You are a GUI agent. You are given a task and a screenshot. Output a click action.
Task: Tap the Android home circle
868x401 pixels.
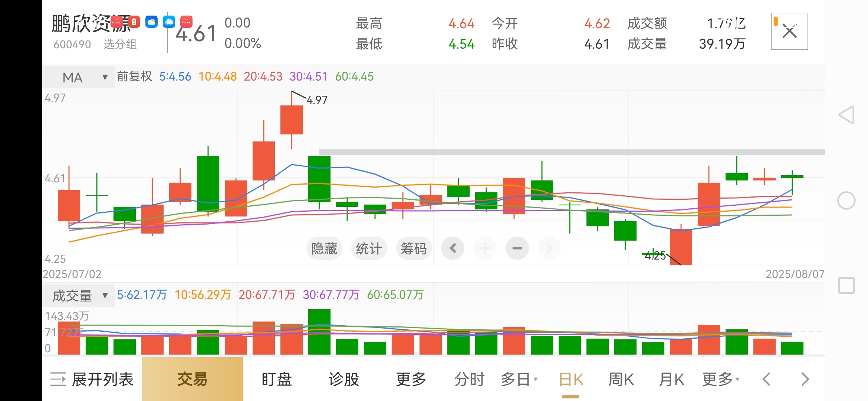(846, 201)
